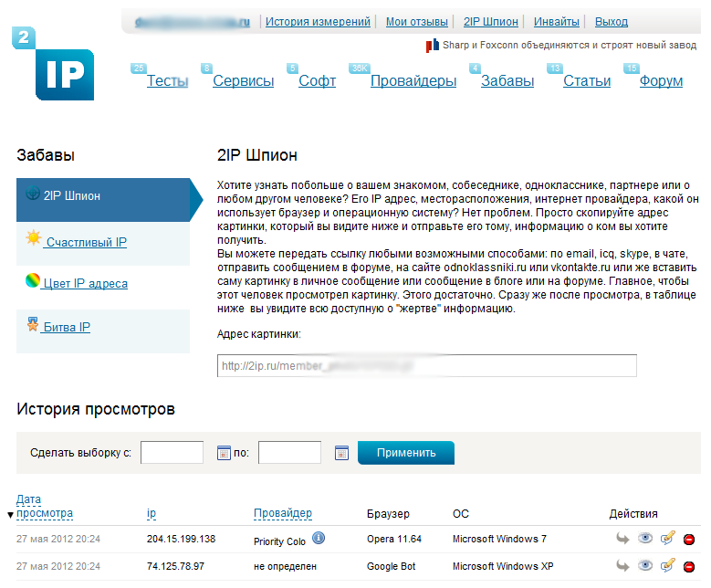Click the eye icon for 204.15.199.138 row
711x588 pixels.
pos(644,538)
